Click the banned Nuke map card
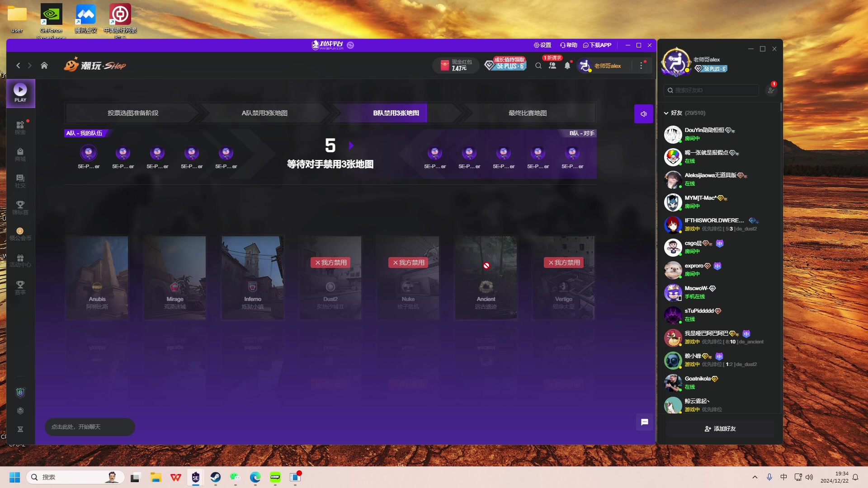Image resolution: width=868 pixels, height=488 pixels. 408,277
